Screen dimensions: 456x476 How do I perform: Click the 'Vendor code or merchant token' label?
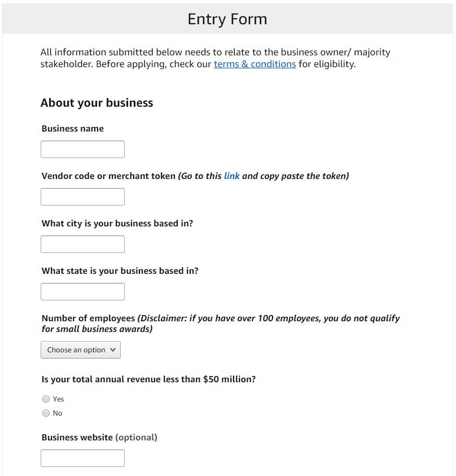[108, 176]
